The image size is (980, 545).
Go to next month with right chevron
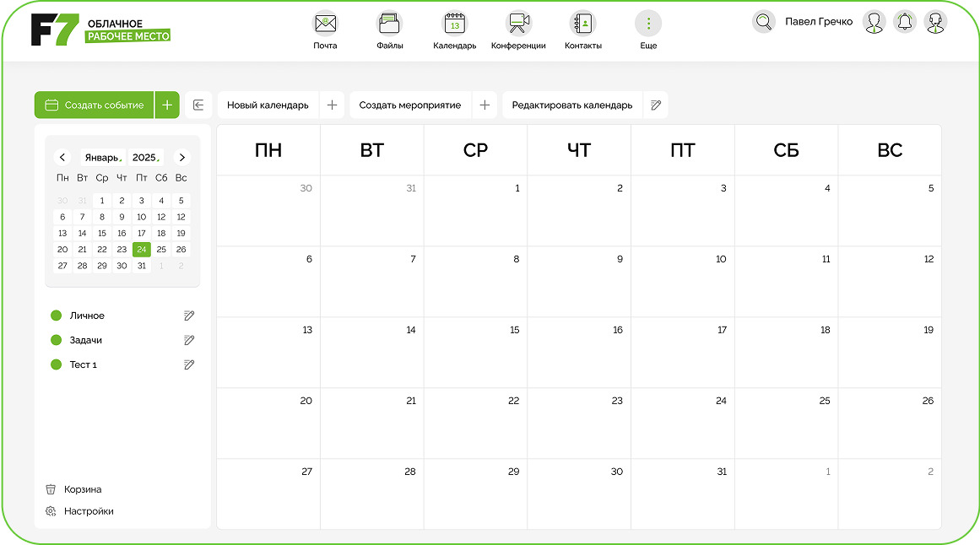[181, 158]
